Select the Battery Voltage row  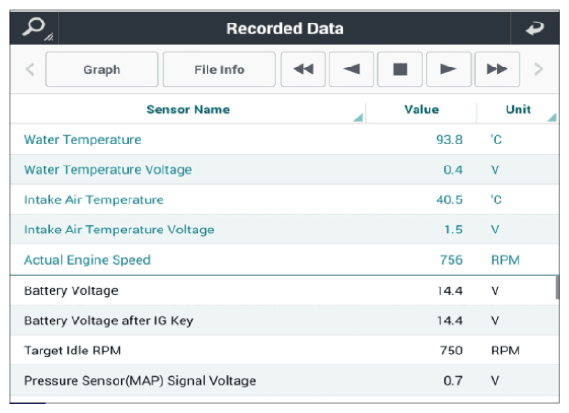point(285,290)
